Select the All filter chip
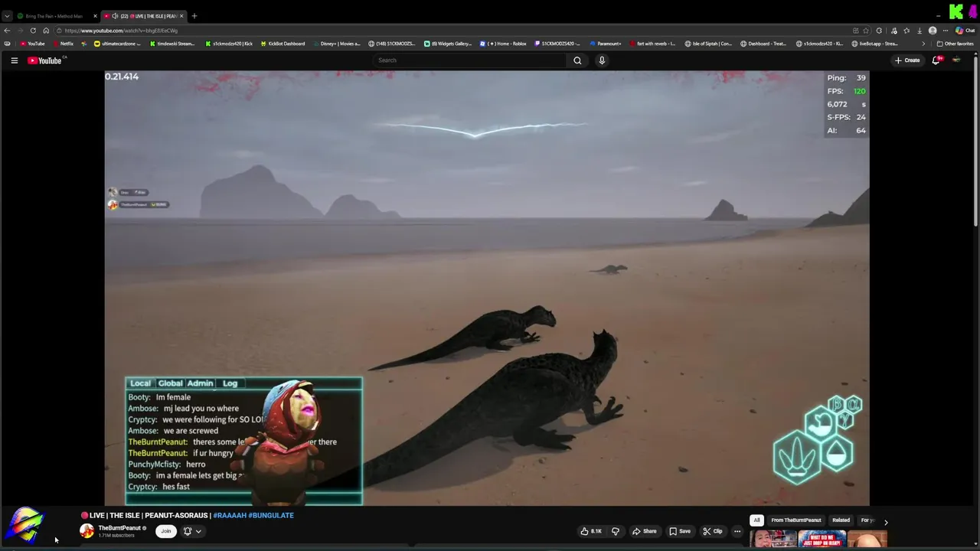 pos(756,520)
